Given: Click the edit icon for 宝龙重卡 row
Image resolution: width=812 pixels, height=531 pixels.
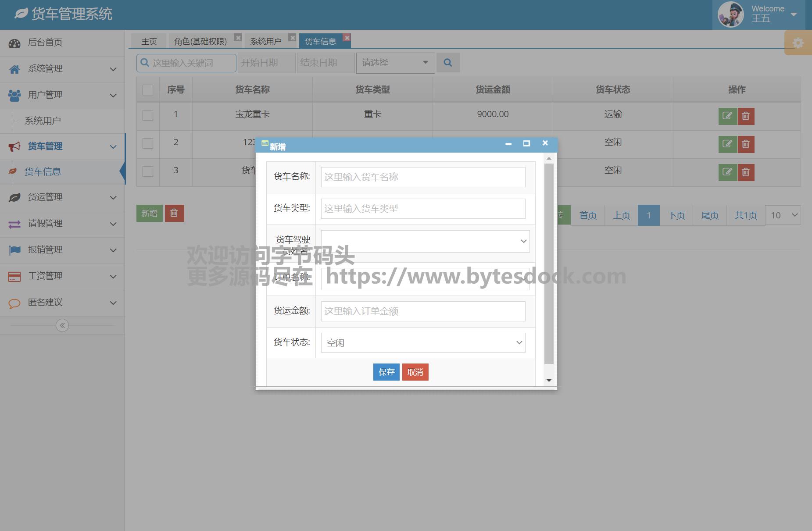Looking at the screenshot, I should (x=727, y=116).
